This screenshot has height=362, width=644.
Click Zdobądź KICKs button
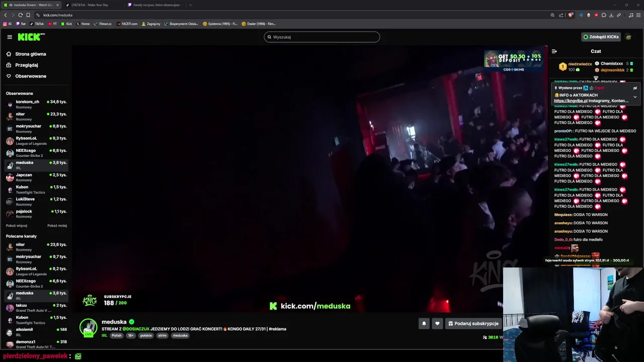601,37
